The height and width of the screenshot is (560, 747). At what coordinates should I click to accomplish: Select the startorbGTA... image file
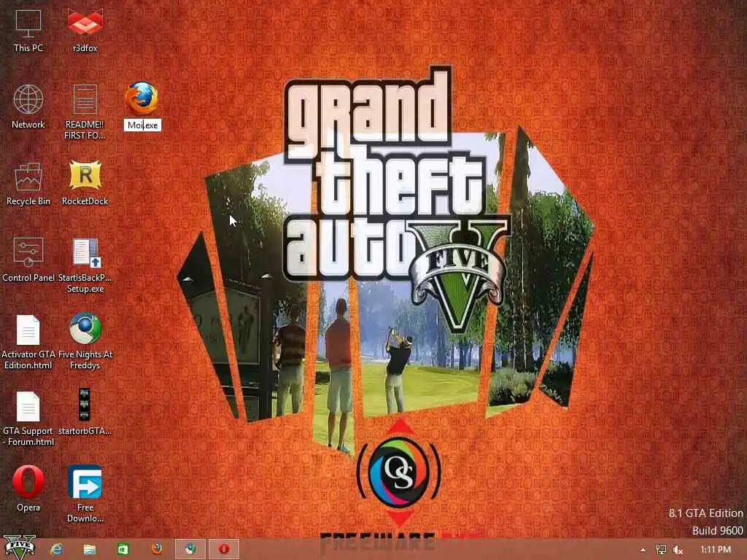(85, 413)
